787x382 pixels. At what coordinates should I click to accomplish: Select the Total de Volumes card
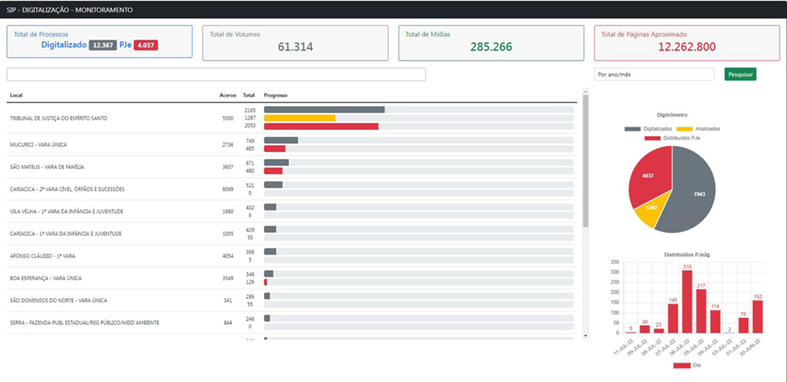295,43
